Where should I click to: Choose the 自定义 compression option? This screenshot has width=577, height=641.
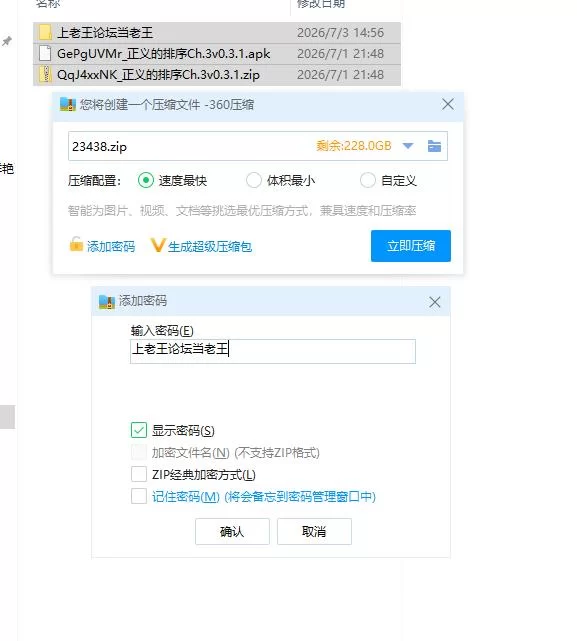click(x=367, y=180)
